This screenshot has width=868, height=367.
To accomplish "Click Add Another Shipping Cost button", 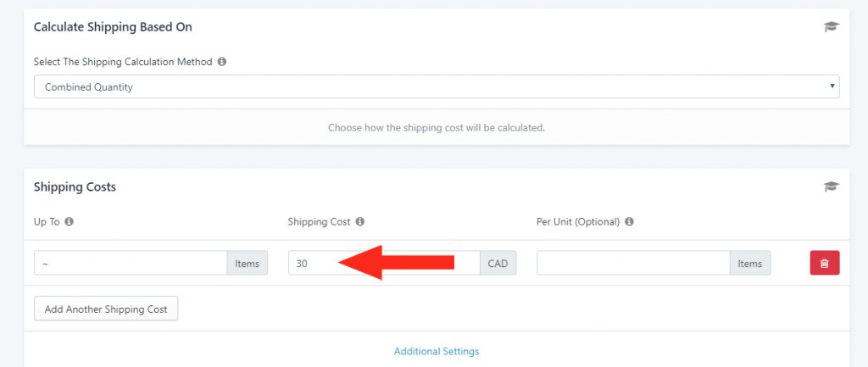I will (106, 309).
